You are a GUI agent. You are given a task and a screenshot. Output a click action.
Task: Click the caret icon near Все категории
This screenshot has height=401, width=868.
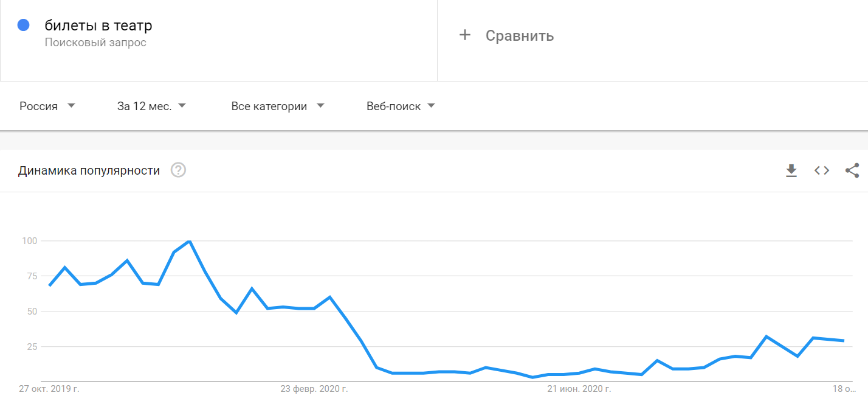click(x=321, y=106)
